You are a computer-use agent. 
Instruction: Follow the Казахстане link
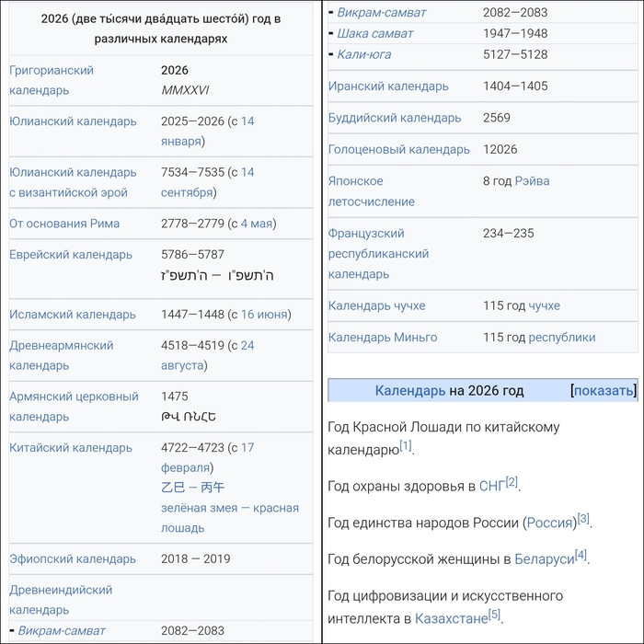pos(451,618)
